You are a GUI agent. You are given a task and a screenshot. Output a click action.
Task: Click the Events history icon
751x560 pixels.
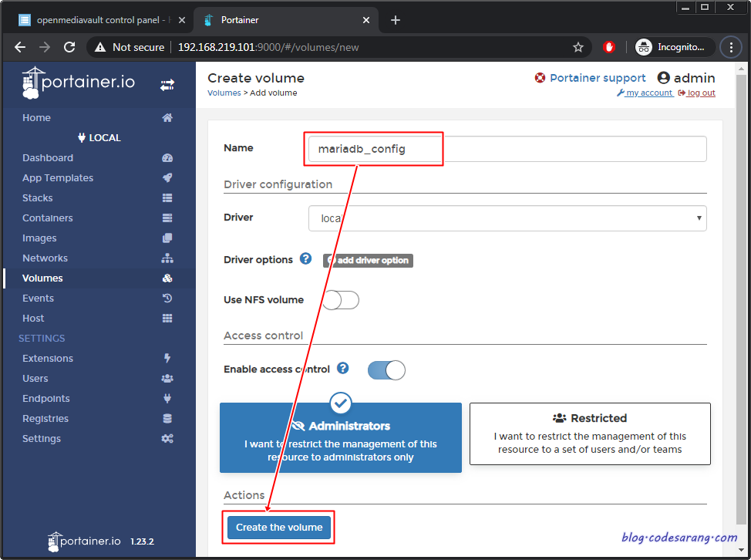(167, 298)
